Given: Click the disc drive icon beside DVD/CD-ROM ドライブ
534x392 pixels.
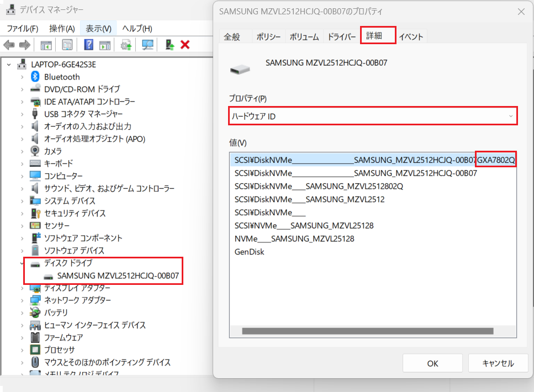Looking at the screenshot, I should tap(35, 89).
